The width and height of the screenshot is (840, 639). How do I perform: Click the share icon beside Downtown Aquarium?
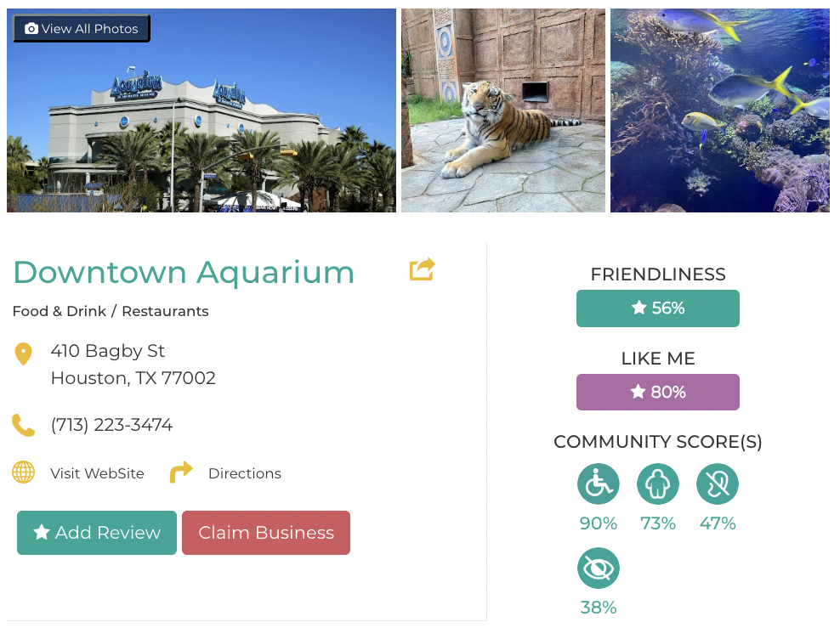pos(422,269)
